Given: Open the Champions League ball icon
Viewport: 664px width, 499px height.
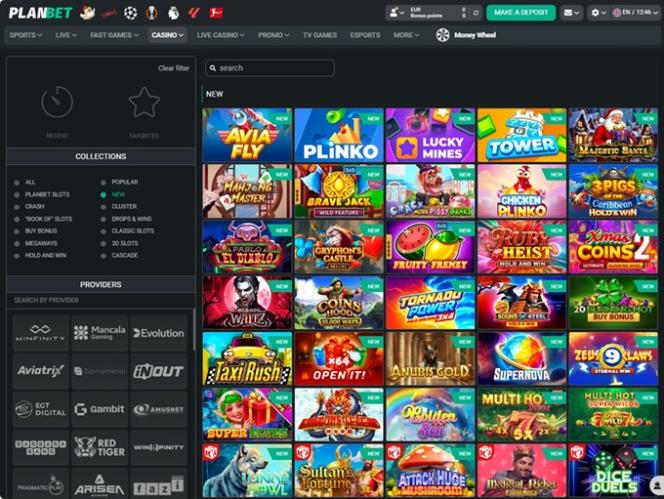Looking at the screenshot, I should click(130, 13).
